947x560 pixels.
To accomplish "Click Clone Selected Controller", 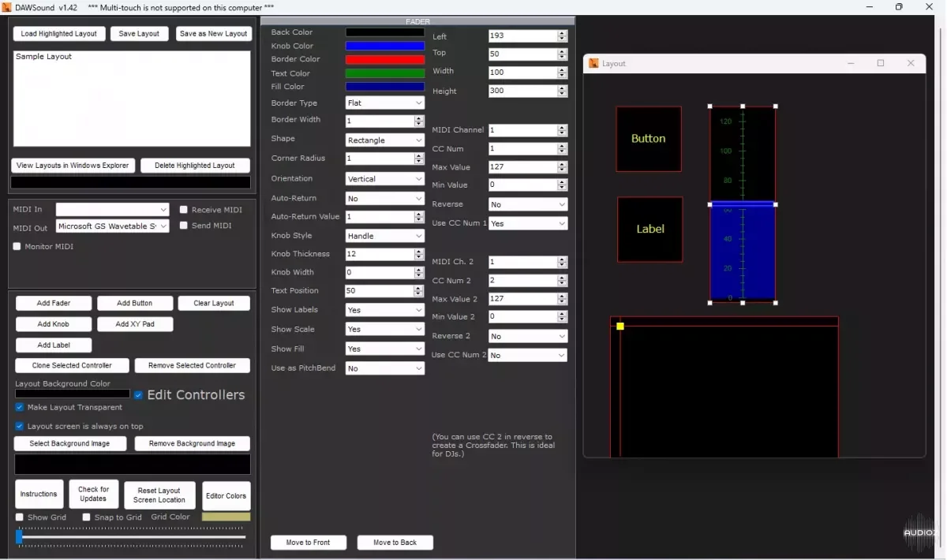I will (x=72, y=366).
